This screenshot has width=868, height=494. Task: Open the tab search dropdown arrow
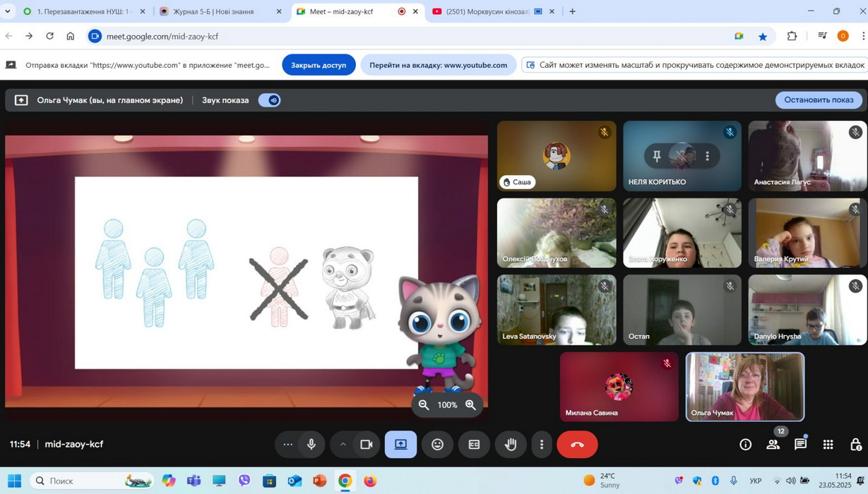8,11
